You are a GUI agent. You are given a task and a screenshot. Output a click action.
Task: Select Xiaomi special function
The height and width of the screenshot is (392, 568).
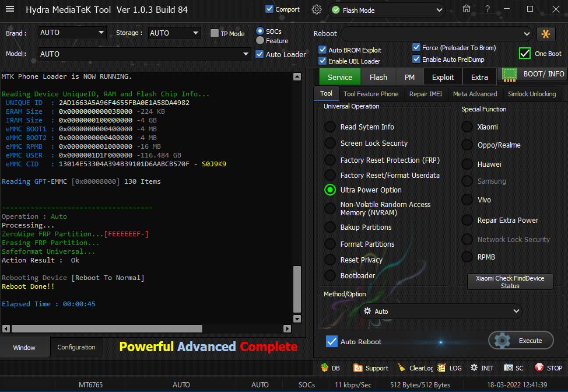tap(467, 127)
